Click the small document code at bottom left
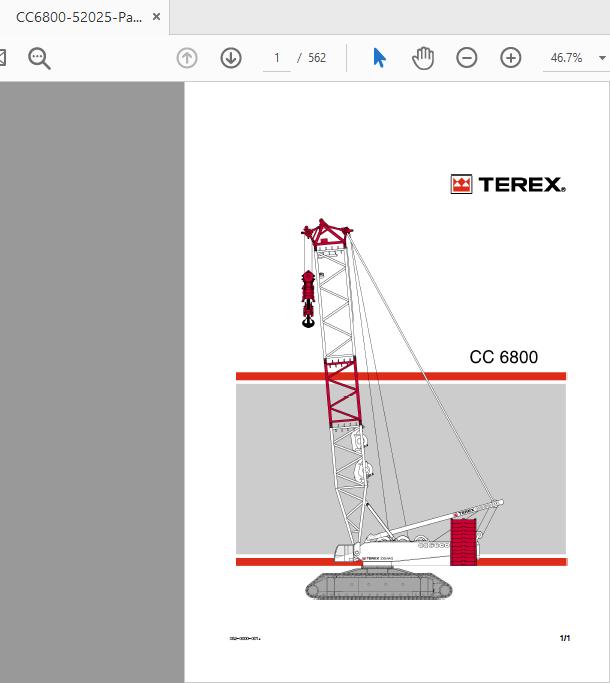 tap(245, 639)
